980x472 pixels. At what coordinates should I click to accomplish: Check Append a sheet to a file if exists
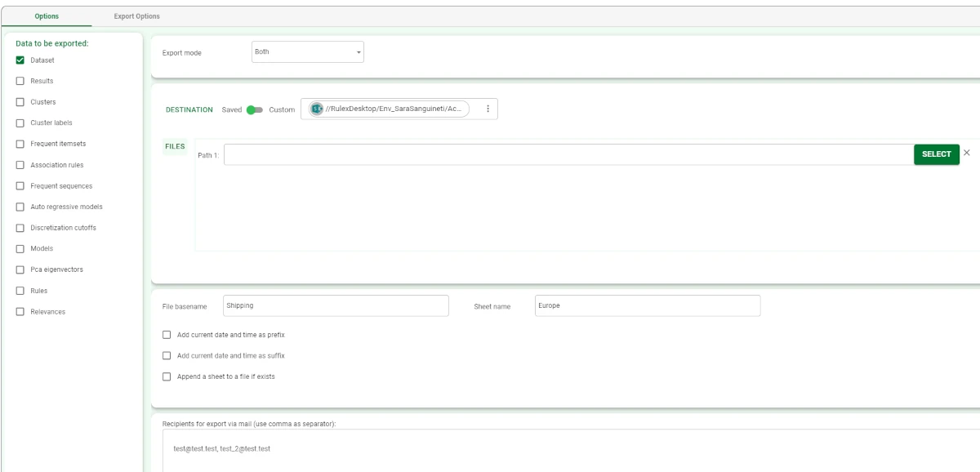[167, 376]
